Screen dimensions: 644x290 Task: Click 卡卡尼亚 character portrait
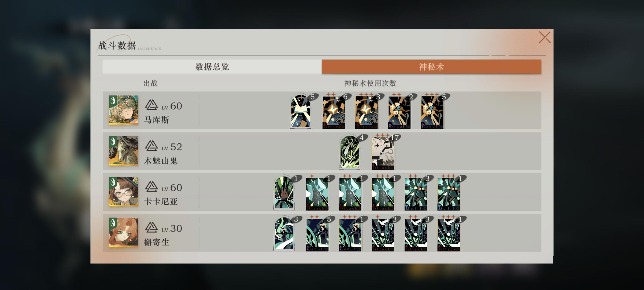click(x=123, y=192)
